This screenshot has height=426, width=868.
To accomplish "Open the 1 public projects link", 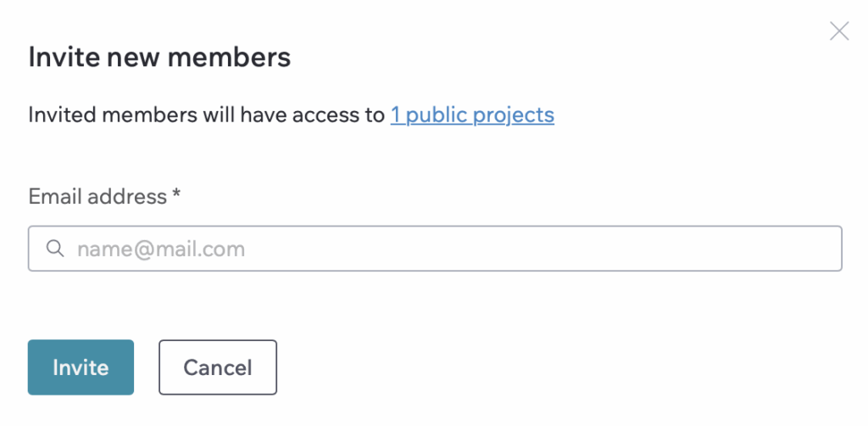I will pyautogui.click(x=472, y=115).
